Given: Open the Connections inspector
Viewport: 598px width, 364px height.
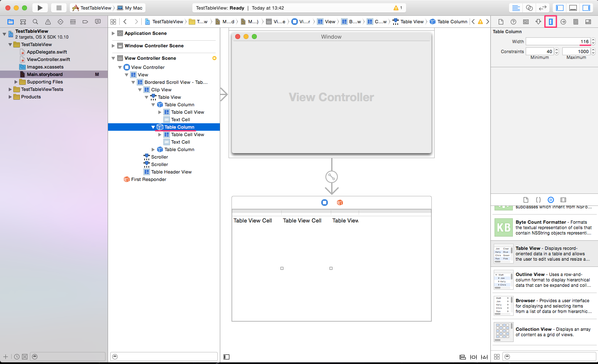Looking at the screenshot, I should pyautogui.click(x=563, y=22).
